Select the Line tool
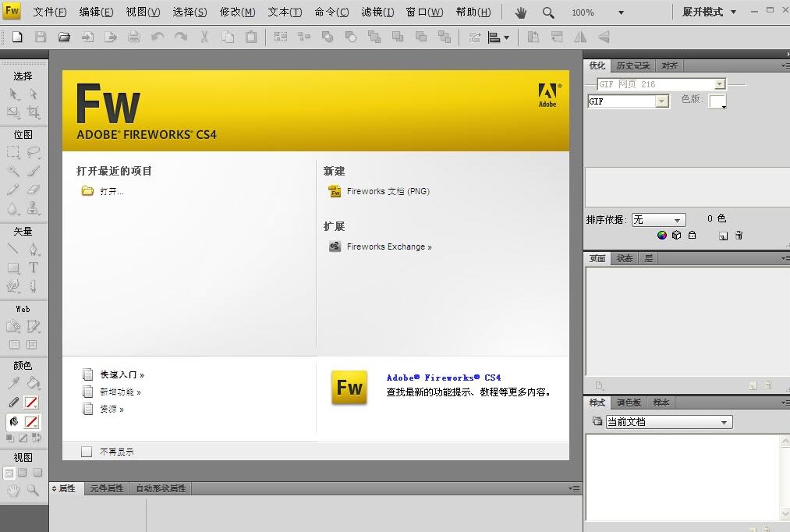Viewport: 790px width, 532px height. click(x=13, y=249)
